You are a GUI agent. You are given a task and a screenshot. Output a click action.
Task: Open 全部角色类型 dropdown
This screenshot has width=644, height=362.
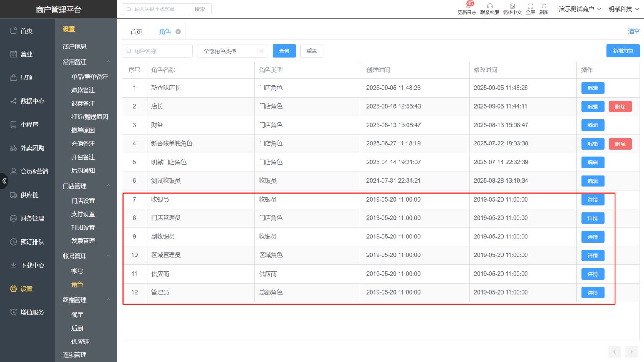pyautogui.click(x=233, y=51)
